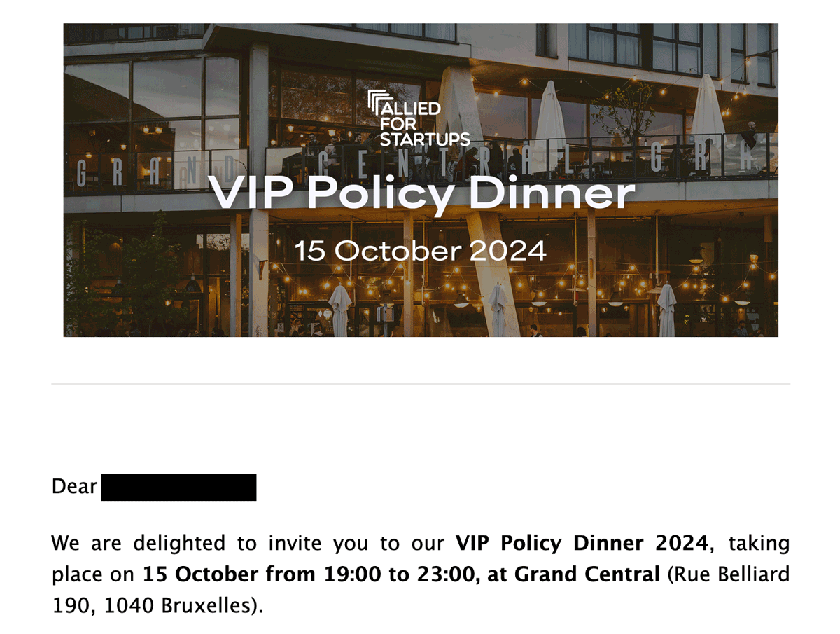Image resolution: width=840 pixels, height=634 pixels.
Task: Open the Grand Central banner image
Action: [x=421, y=180]
